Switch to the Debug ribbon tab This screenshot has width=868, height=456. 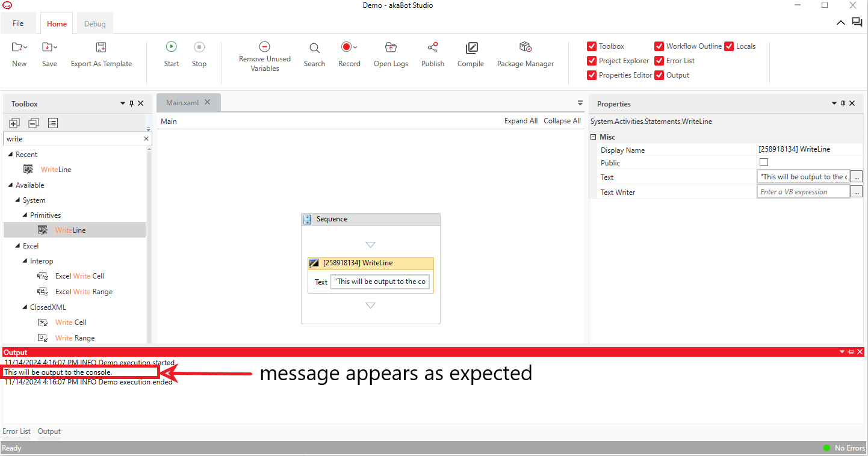point(95,24)
